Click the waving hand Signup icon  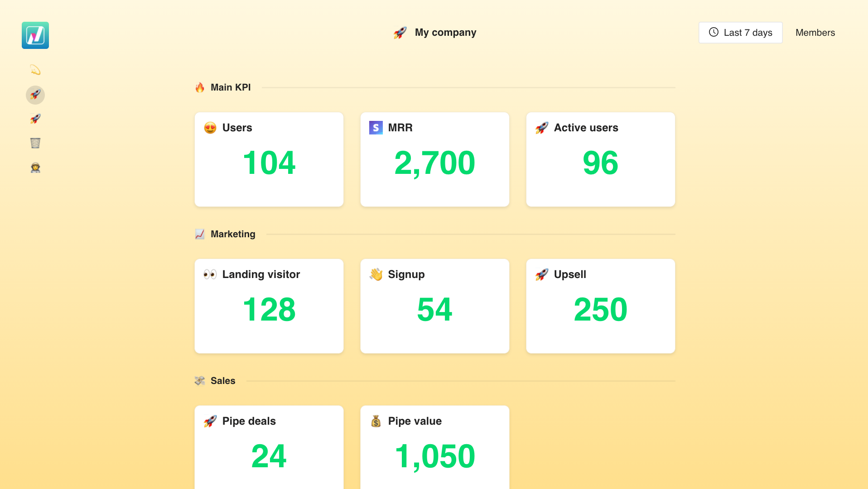point(376,274)
